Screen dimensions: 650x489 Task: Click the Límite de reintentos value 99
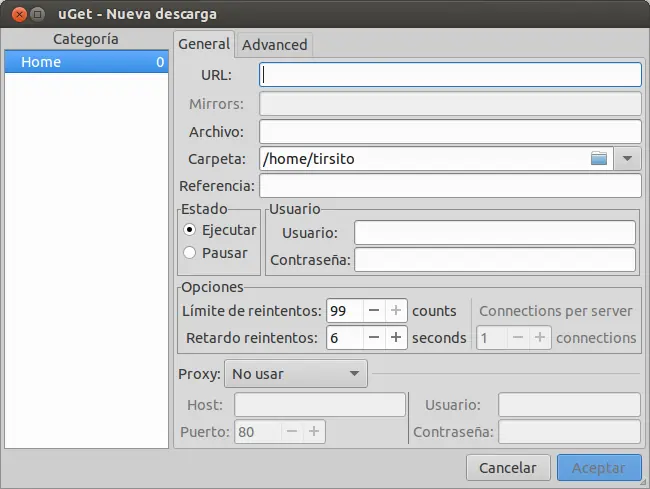345,310
